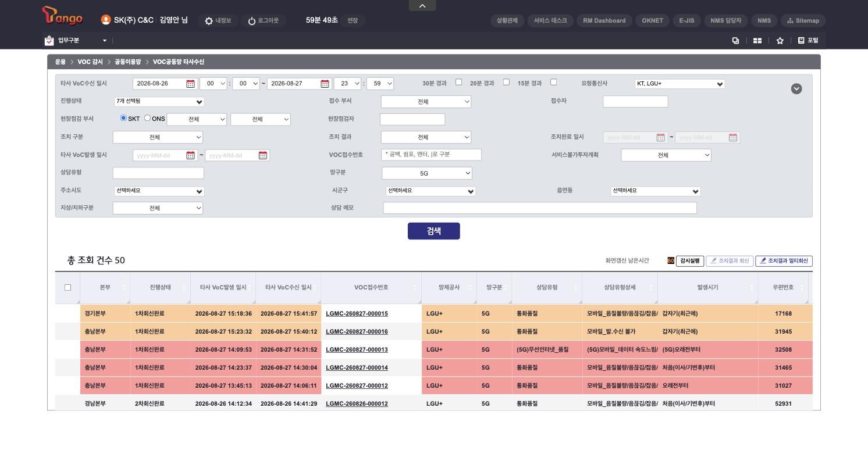The height and width of the screenshot is (472, 868).
Task: Select the ONS radio button
Action: click(147, 118)
